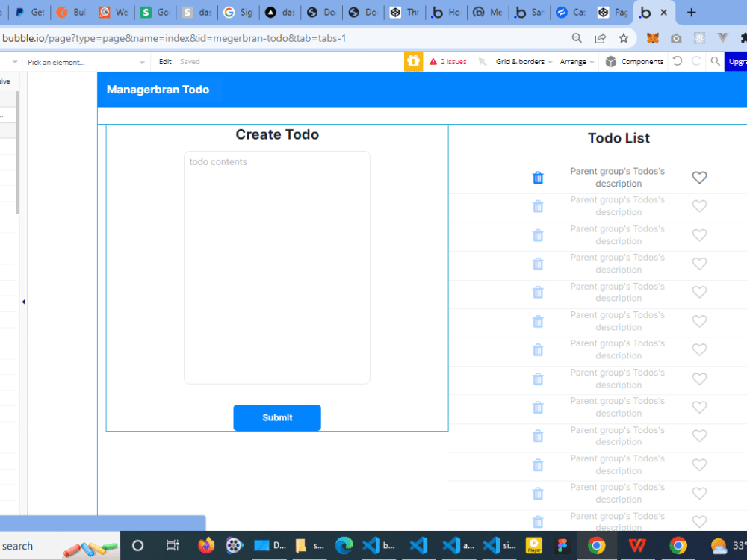Screen dimensions: 747x560
Task: Expand the Grid & borders dropdown
Action: 524,62
